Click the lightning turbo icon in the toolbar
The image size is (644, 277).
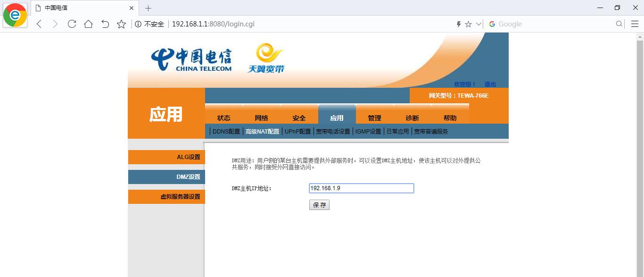[x=458, y=24]
